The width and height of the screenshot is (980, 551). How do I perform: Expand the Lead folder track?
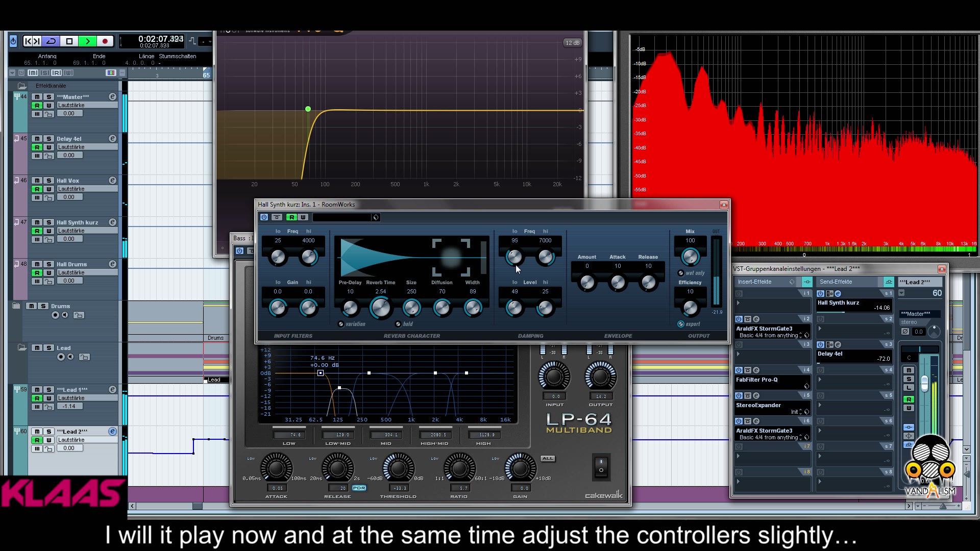coord(22,348)
